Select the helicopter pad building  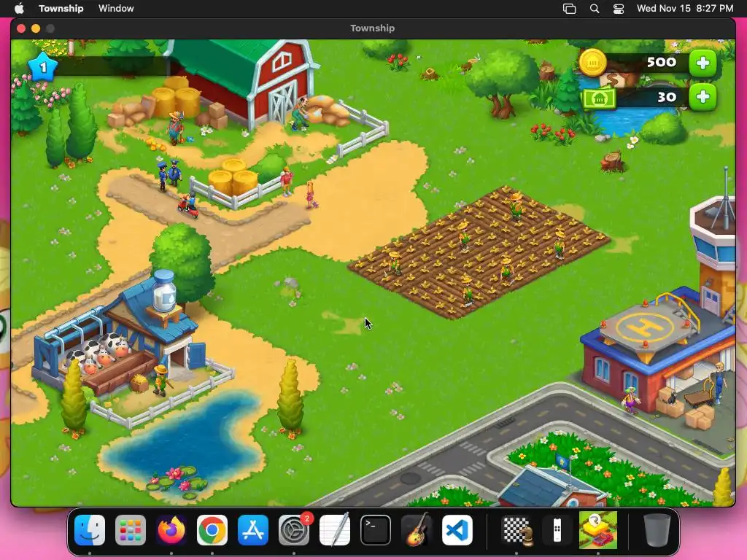tap(657, 352)
